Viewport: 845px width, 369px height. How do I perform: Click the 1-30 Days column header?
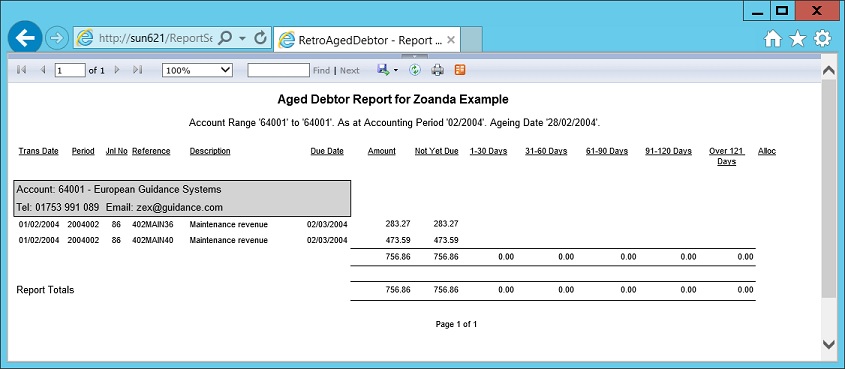click(x=488, y=151)
